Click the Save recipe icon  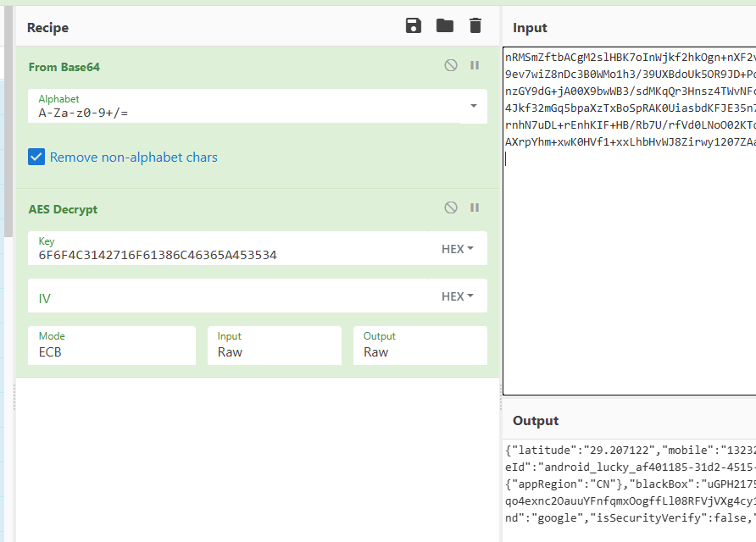(414, 25)
